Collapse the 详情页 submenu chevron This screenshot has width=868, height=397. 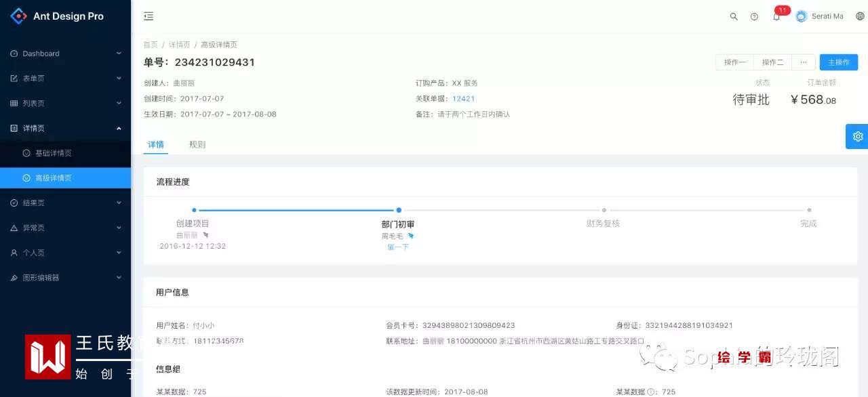tap(119, 128)
